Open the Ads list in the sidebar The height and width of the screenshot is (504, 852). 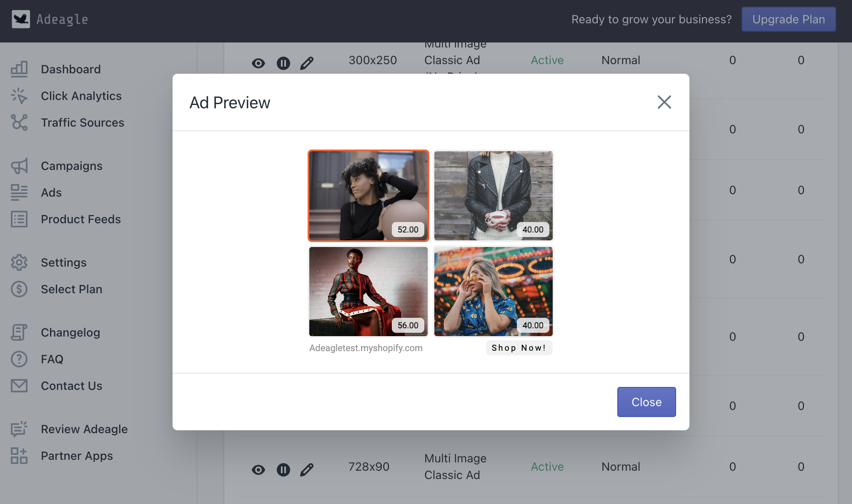point(51,192)
